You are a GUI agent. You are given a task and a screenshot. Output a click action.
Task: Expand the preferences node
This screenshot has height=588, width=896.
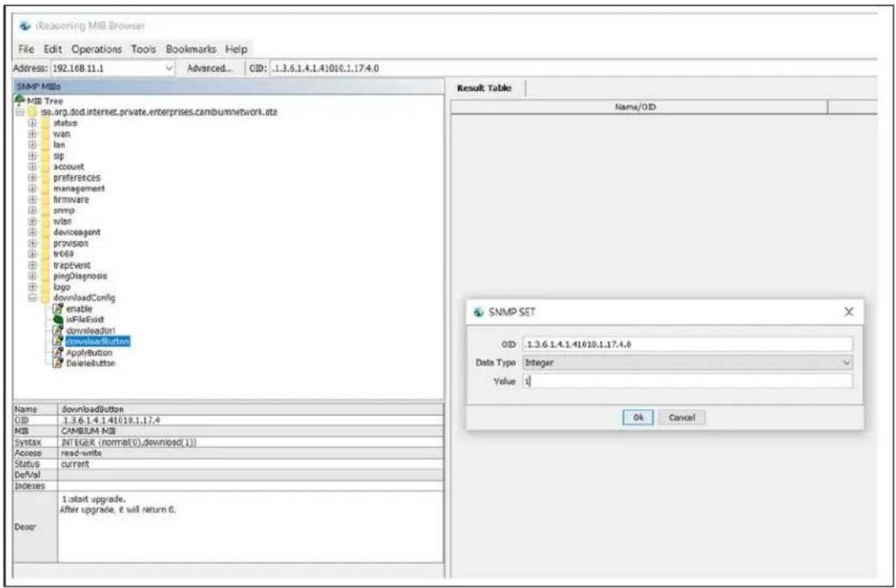tap(33, 178)
